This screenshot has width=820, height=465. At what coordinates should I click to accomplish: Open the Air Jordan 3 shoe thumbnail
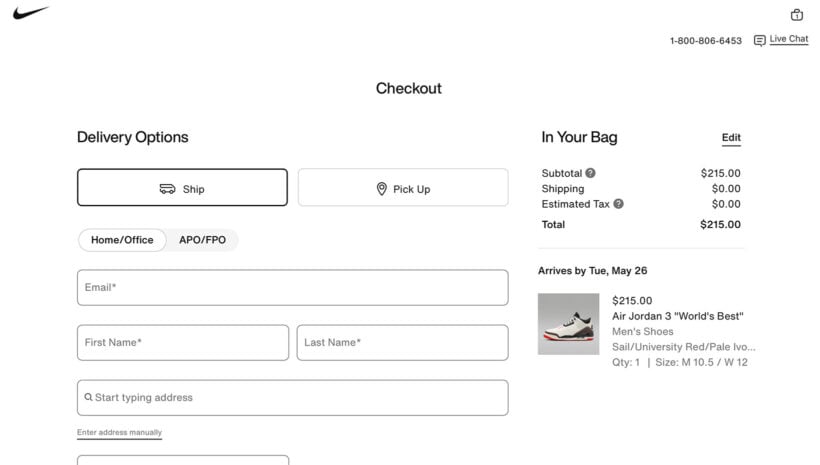pos(568,324)
